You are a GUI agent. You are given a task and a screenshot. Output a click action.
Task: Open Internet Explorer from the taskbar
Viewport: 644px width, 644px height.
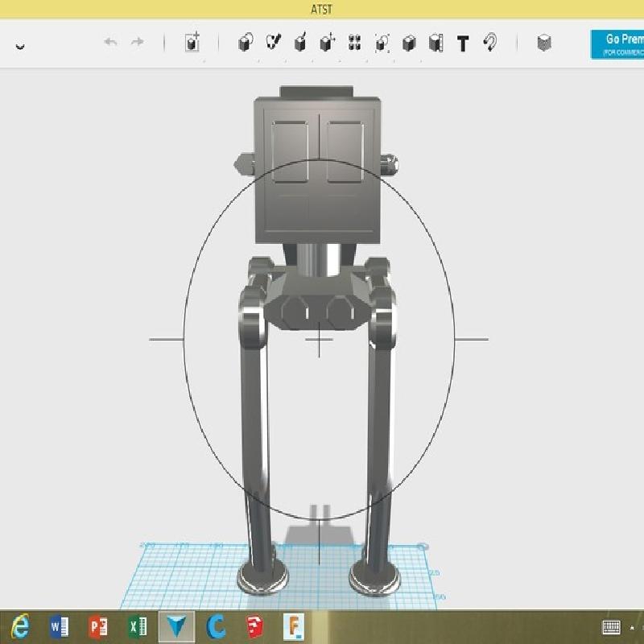[x=21, y=626]
